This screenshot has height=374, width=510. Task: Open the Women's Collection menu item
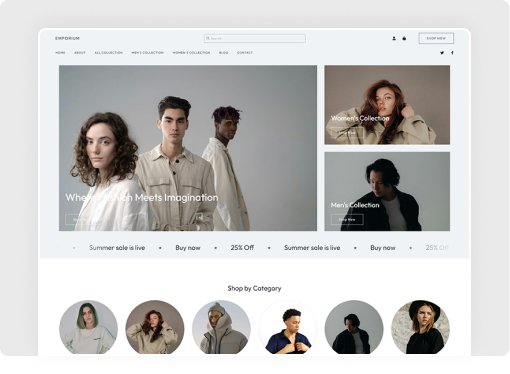(191, 53)
